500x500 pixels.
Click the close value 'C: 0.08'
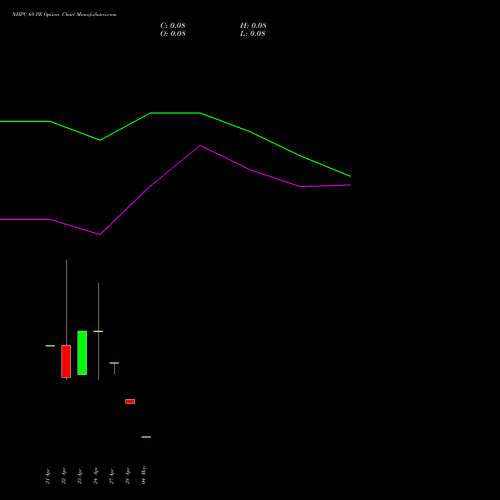coord(173,26)
